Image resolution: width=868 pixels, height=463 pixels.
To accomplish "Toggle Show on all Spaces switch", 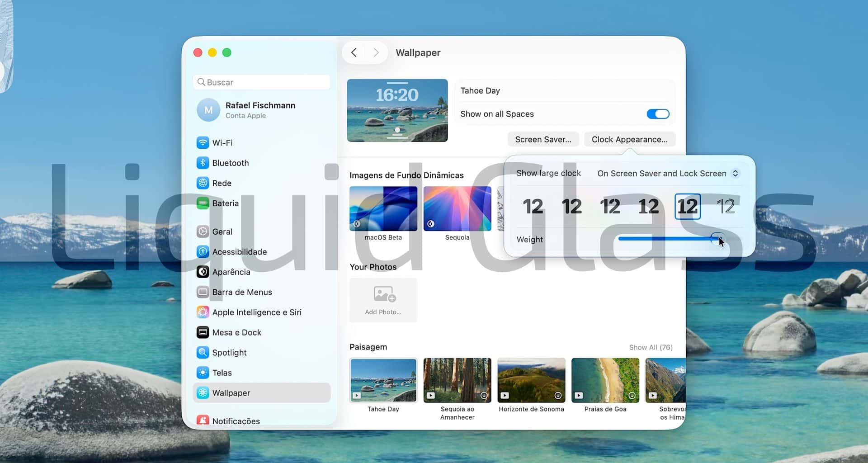I will pyautogui.click(x=658, y=114).
